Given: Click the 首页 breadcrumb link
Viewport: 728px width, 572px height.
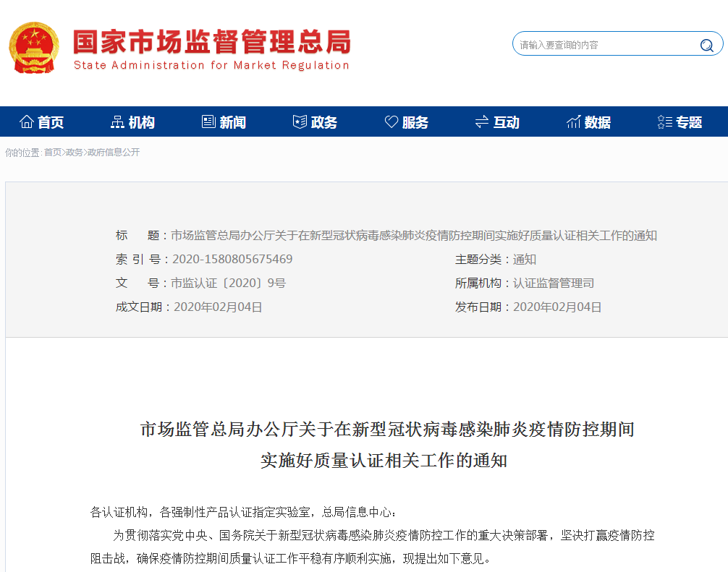Looking at the screenshot, I should [x=52, y=153].
